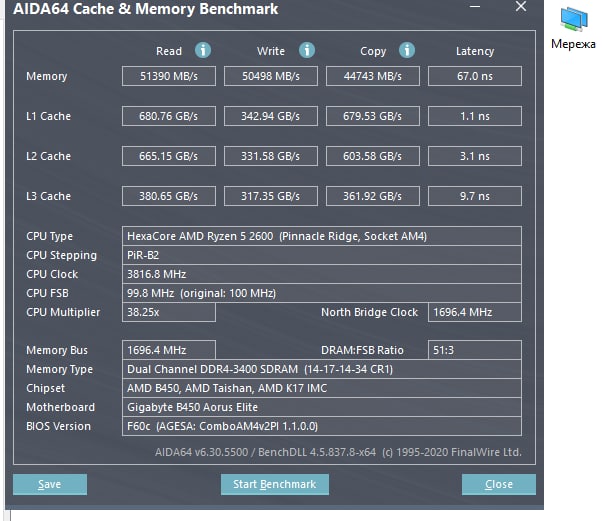The width and height of the screenshot is (602, 521).
Task: Select L3 Cache write 317.35 GB/s
Action: click(x=271, y=196)
